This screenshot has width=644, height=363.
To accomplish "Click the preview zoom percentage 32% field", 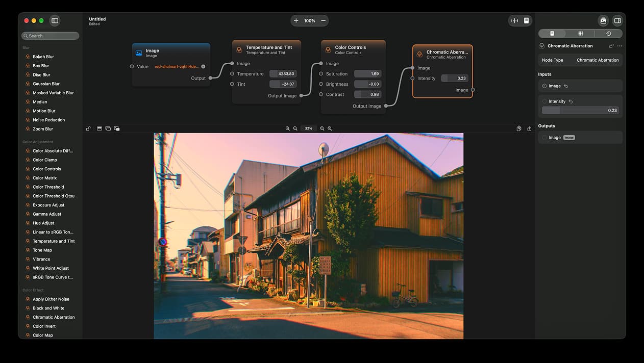I will [309, 128].
